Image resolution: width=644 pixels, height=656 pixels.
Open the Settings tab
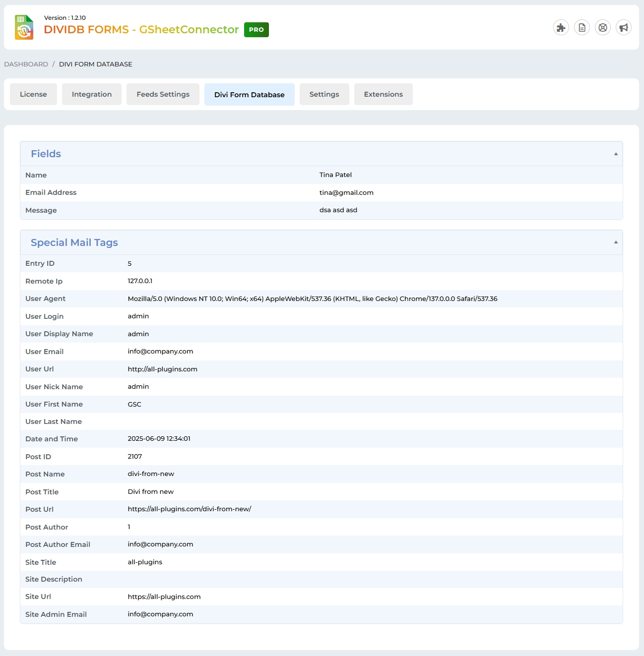coord(324,94)
